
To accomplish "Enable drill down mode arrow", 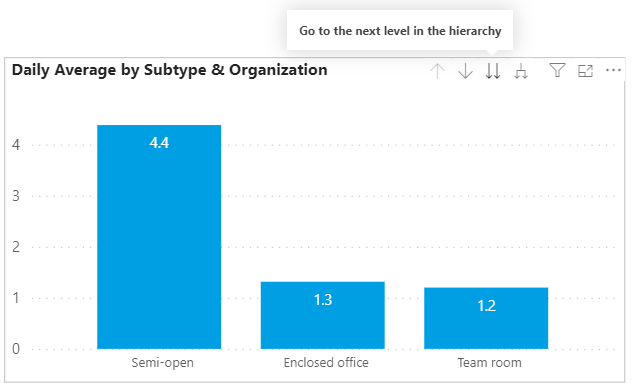I will point(465,71).
